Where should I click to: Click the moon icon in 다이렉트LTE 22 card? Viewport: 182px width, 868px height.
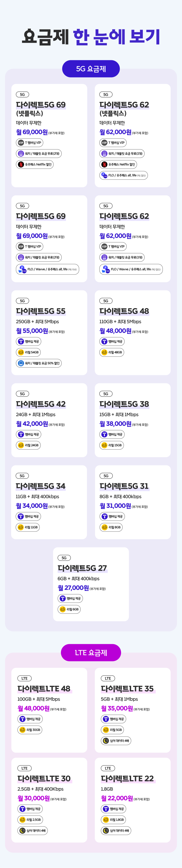point(106,831)
